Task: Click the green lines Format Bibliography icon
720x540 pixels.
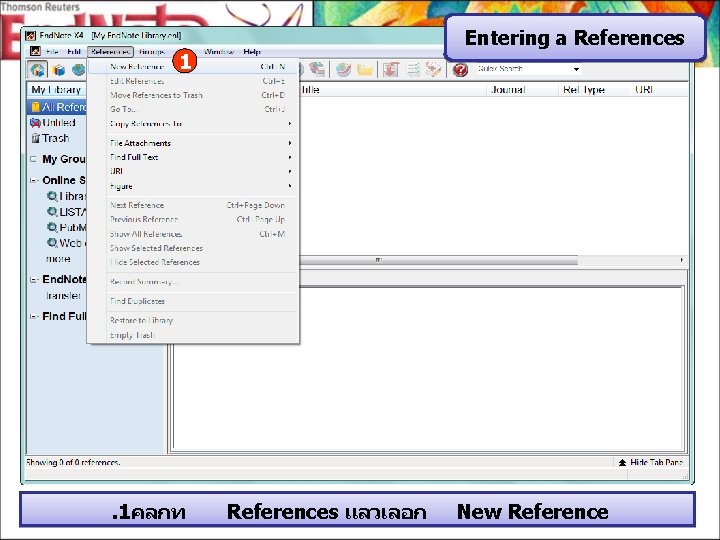Action: point(413,70)
